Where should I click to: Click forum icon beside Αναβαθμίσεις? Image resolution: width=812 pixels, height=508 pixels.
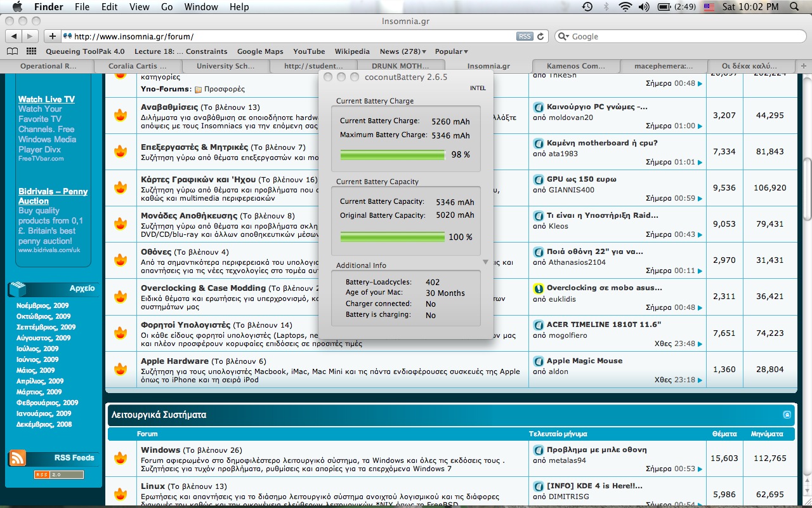(x=120, y=116)
